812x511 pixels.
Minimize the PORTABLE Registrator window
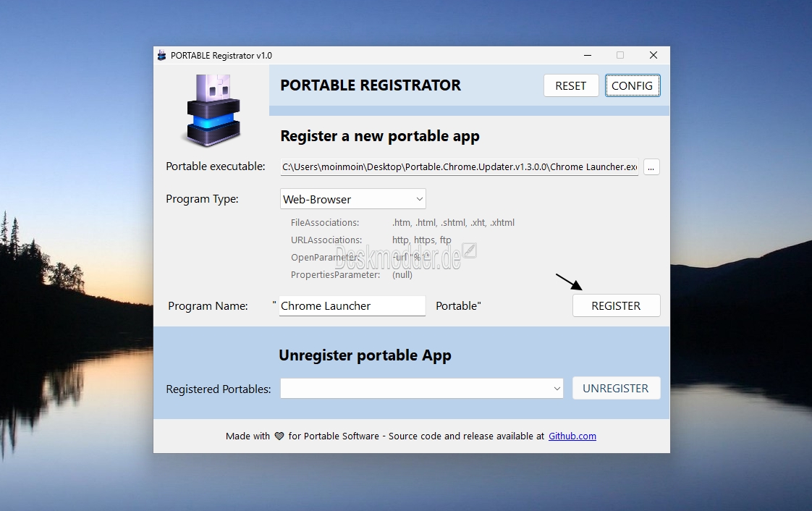pyautogui.click(x=586, y=56)
